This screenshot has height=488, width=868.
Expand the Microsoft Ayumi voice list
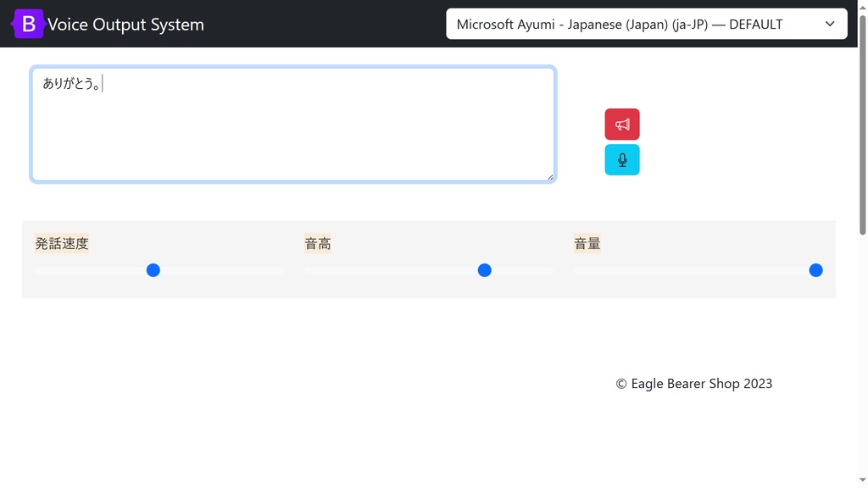click(x=647, y=24)
